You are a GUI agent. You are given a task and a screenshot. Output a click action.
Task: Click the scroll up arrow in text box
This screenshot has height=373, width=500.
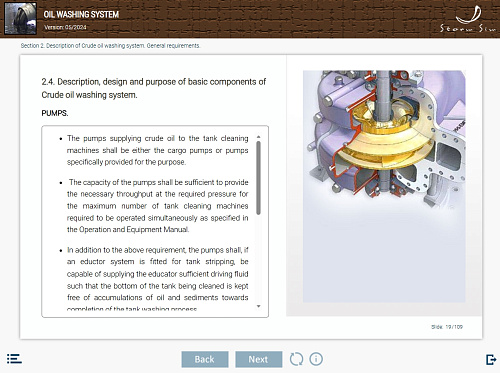258,137
